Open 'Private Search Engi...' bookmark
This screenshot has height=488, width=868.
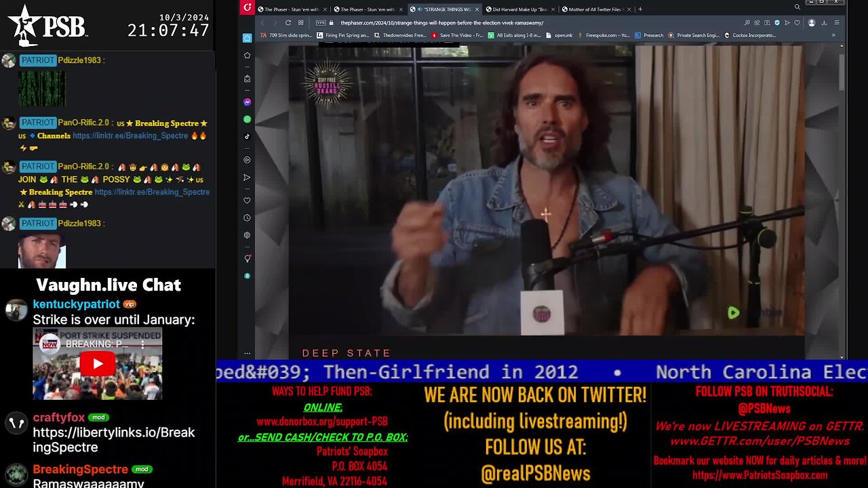click(693, 35)
